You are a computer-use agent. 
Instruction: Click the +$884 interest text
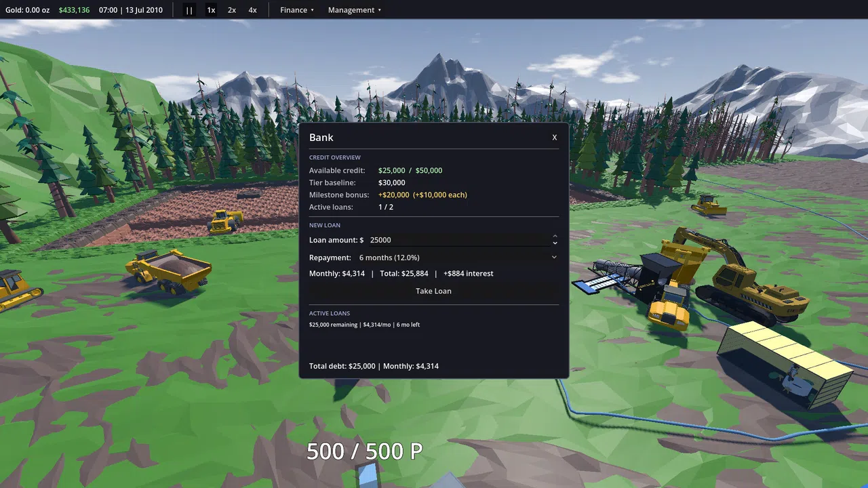pos(469,274)
